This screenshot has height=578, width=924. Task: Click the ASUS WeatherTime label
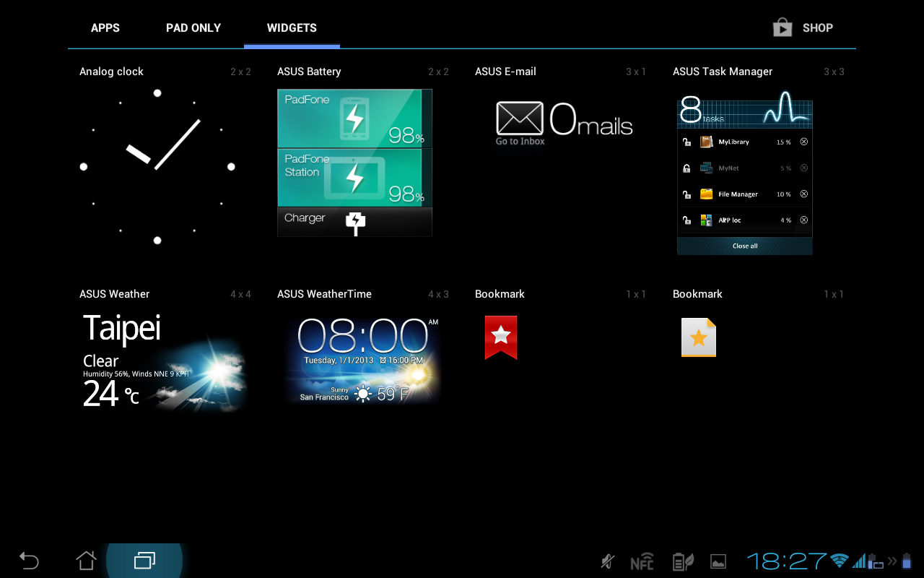point(325,294)
